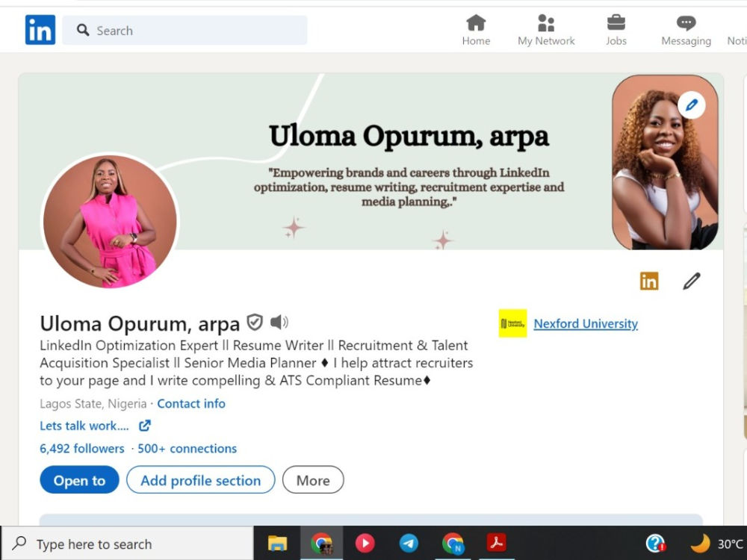Screen dimensions: 747x560
Task: Play name pronunciation speaker icon
Action: click(x=279, y=322)
